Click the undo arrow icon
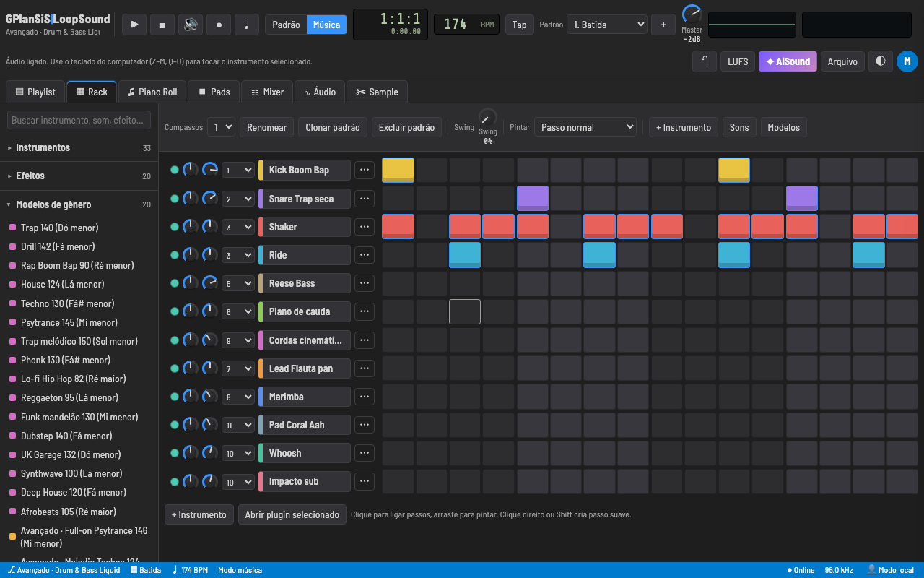The height and width of the screenshot is (578, 924). (705, 61)
